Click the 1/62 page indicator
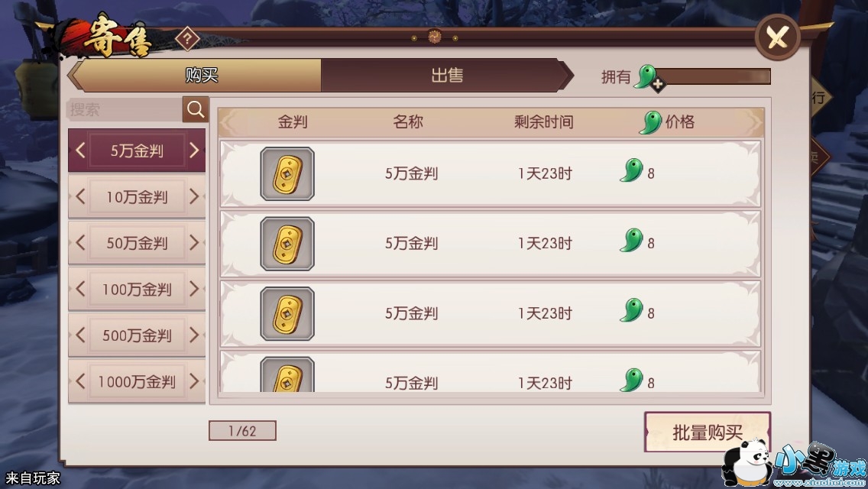 tap(242, 431)
